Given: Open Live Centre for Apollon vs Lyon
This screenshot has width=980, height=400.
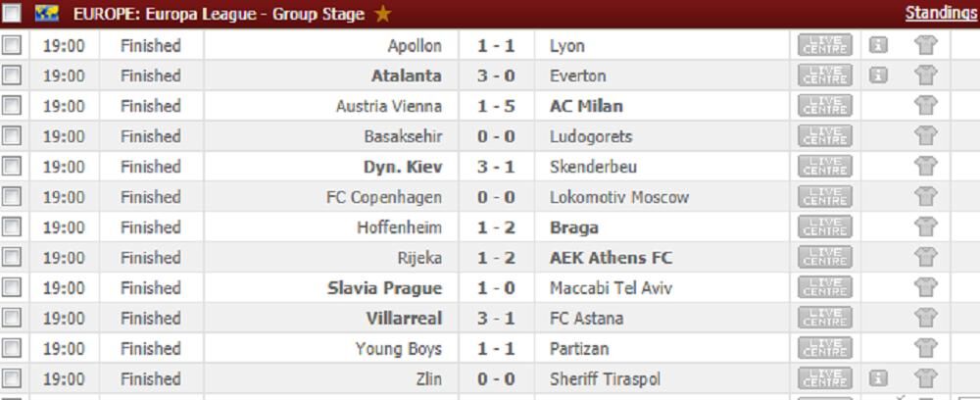Looking at the screenshot, I should (x=825, y=46).
